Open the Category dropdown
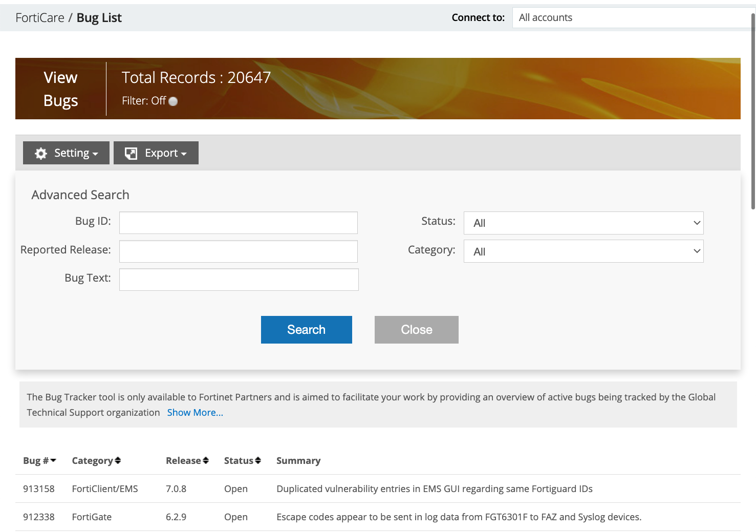 click(584, 251)
